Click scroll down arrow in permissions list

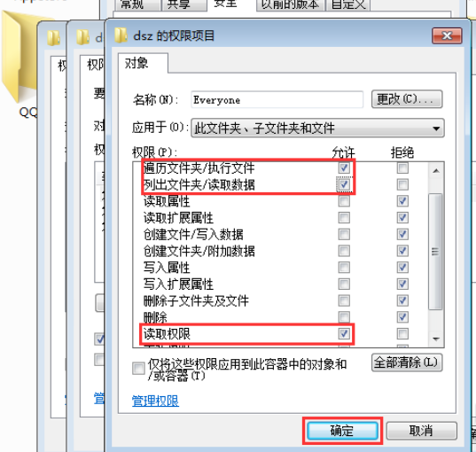coord(436,339)
